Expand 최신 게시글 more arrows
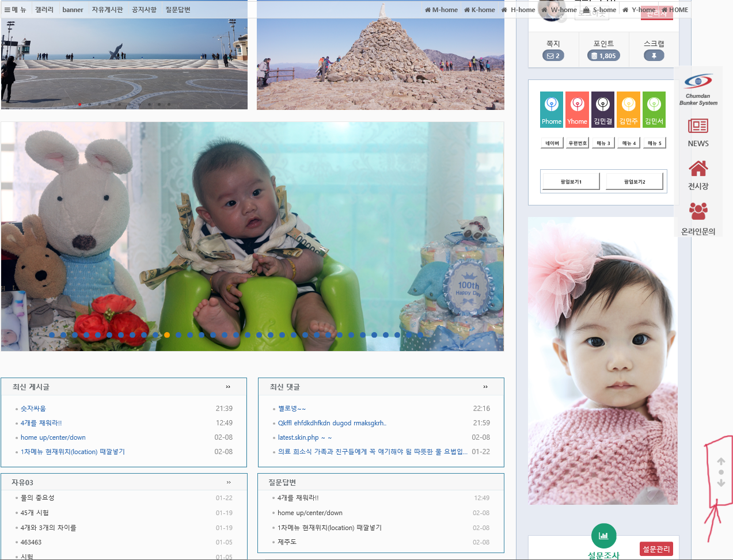The width and height of the screenshot is (733, 560). [228, 387]
